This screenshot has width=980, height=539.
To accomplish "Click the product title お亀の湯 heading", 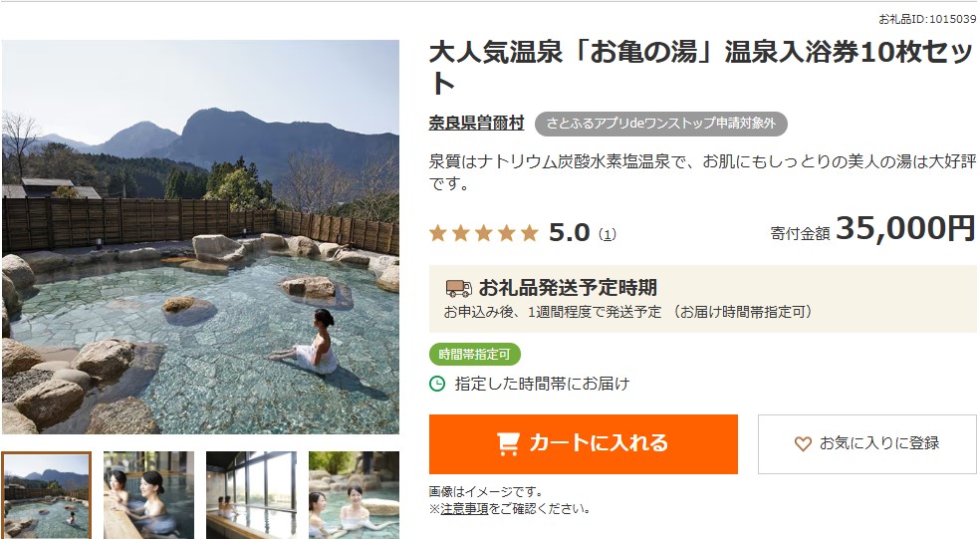I will coord(700,68).
